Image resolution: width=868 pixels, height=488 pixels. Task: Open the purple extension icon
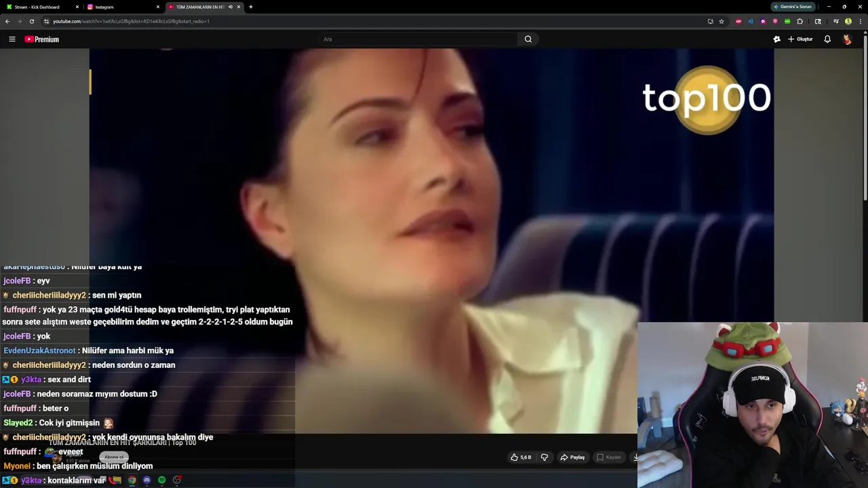tap(763, 21)
